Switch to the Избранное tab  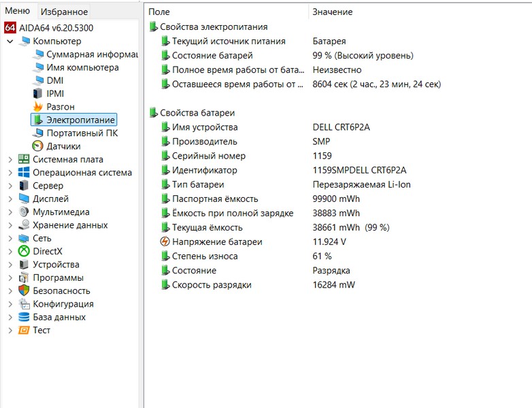point(64,12)
